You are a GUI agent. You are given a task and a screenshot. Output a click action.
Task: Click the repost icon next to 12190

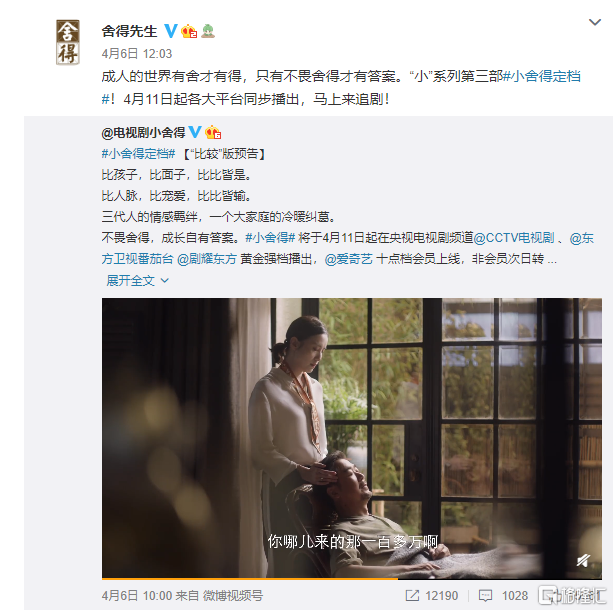point(412,596)
